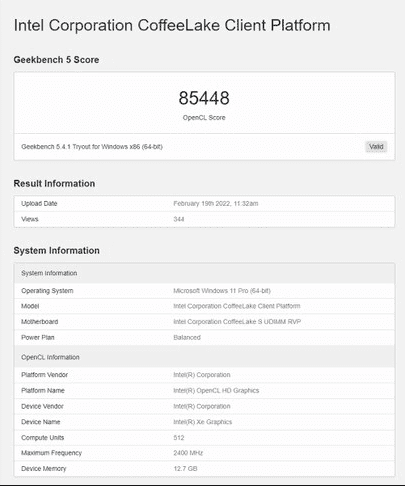Click the 'Maximum Frequency' label
The height and width of the screenshot is (486, 405).
pyautogui.click(x=52, y=453)
